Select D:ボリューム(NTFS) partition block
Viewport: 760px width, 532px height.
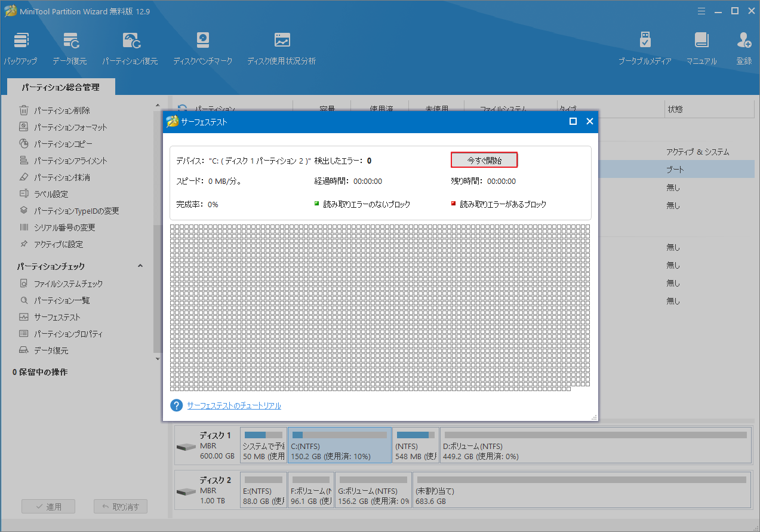point(596,445)
